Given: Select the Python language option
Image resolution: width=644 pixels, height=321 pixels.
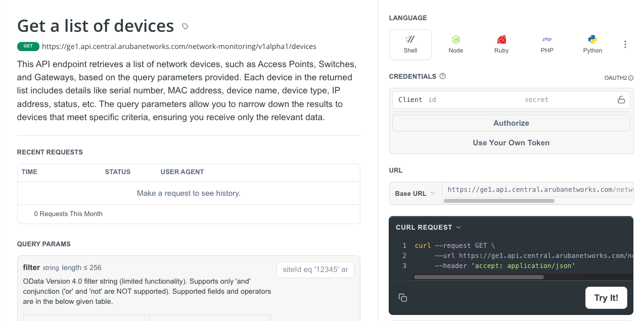Looking at the screenshot, I should point(592,44).
